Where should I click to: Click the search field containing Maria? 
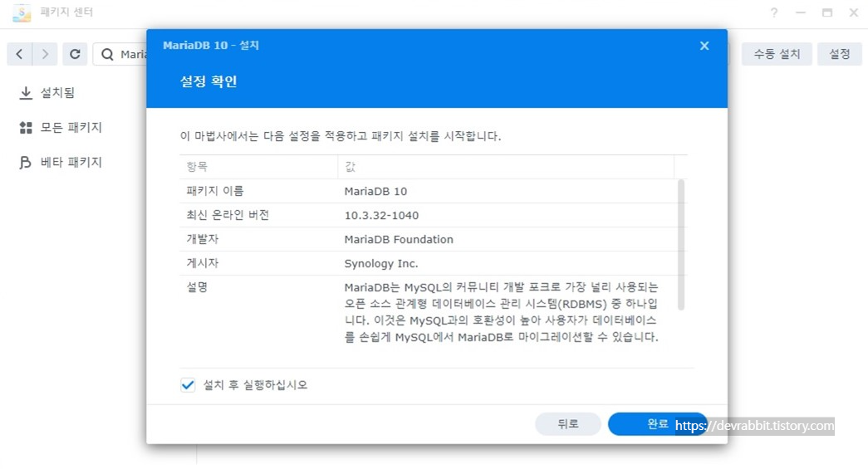[120, 54]
